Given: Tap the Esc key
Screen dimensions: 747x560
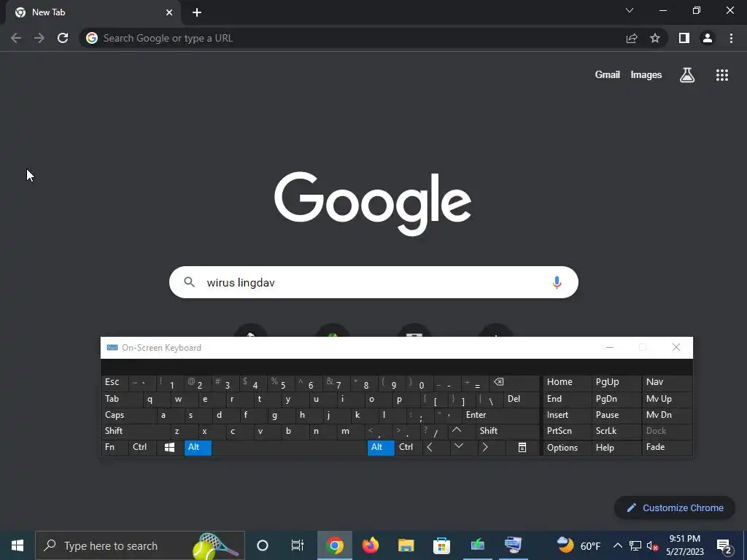Looking at the screenshot, I should click(115, 382).
